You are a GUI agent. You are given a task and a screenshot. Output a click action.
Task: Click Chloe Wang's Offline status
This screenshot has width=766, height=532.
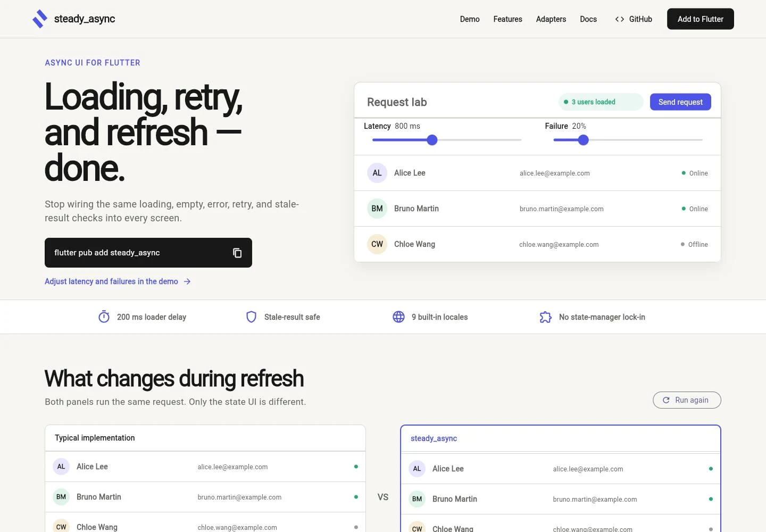tap(694, 245)
